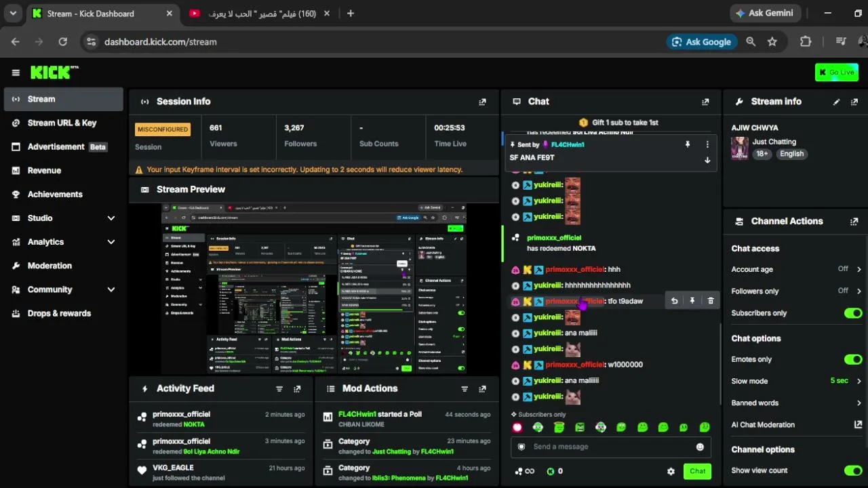Pop out the Chat panel
This screenshot has width=868, height=488.
705,102
